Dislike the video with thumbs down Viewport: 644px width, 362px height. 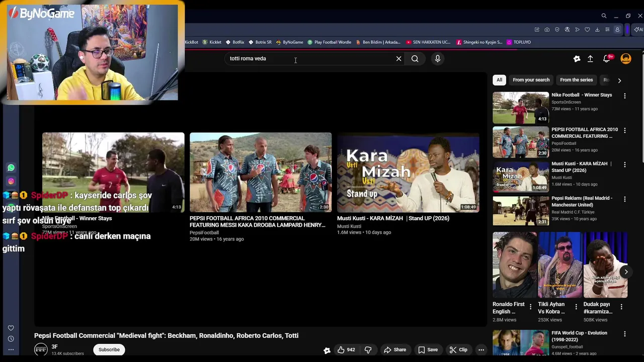coord(368,350)
